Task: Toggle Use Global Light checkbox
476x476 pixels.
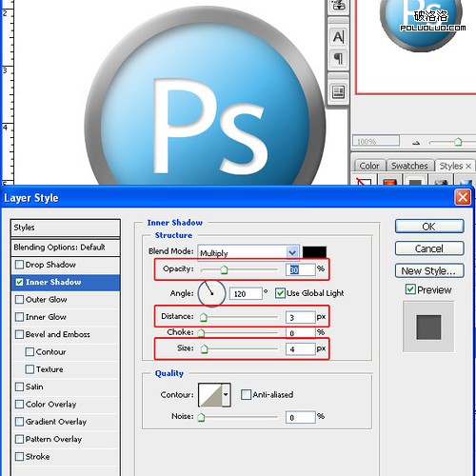Action: pos(280,293)
